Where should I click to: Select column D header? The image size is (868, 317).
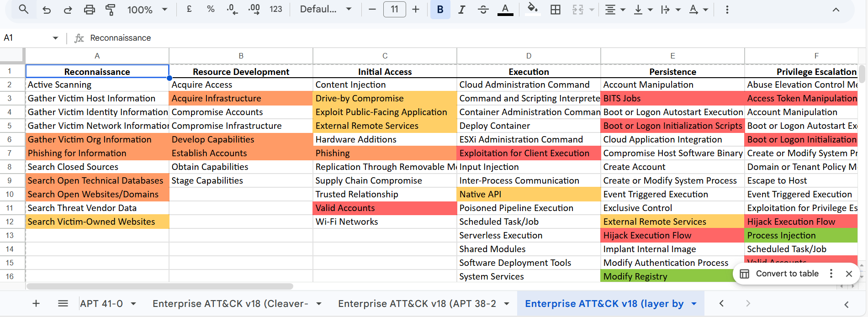click(529, 56)
